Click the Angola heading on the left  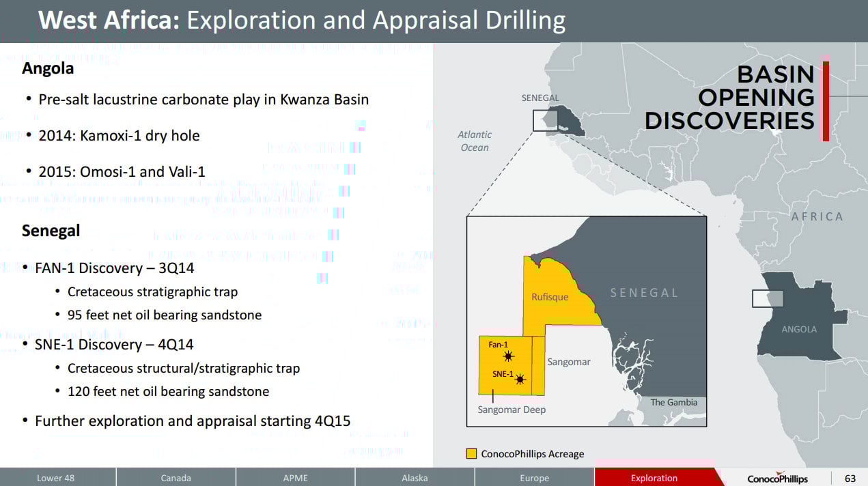(48, 69)
